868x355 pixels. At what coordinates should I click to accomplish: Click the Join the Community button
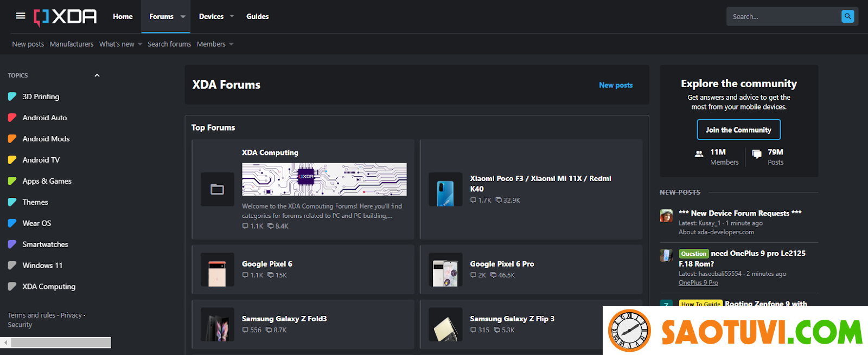pos(738,130)
